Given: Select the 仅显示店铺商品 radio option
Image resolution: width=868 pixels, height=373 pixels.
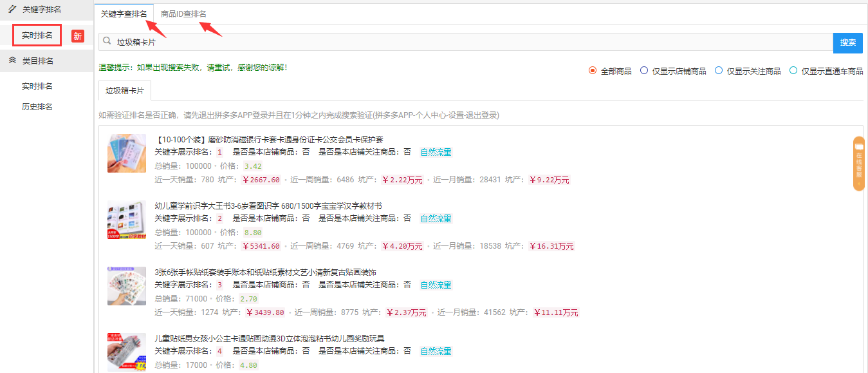Looking at the screenshot, I should [x=644, y=71].
